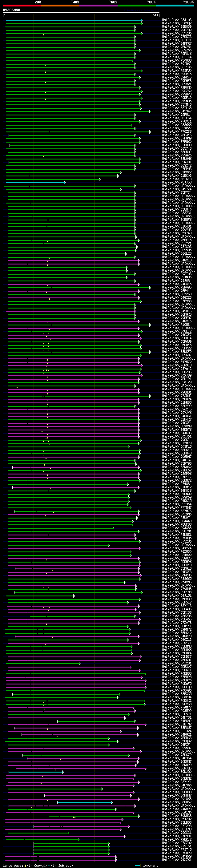Click the cyan alignment bar for UniRef100_A8J1A3
The height and width of the screenshot is (868, 197).
[74, 20]
